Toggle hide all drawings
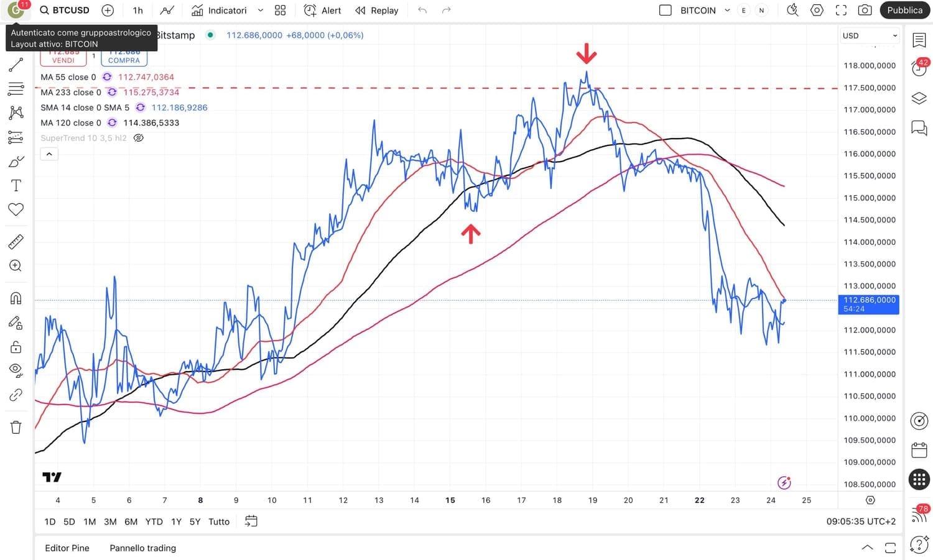Image resolution: width=933 pixels, height=560 pixels. click(16, 370)
